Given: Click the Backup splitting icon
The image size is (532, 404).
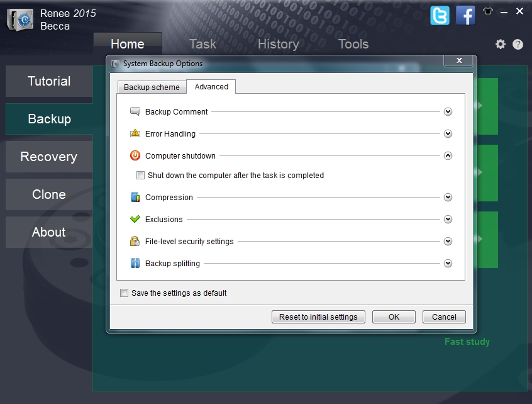Looking at the screenshot, I should point(135,263).
